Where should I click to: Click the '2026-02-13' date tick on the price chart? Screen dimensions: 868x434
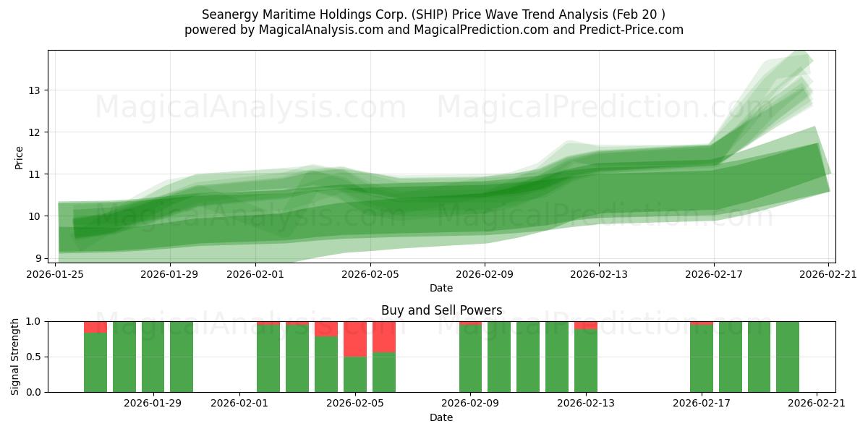600,274
